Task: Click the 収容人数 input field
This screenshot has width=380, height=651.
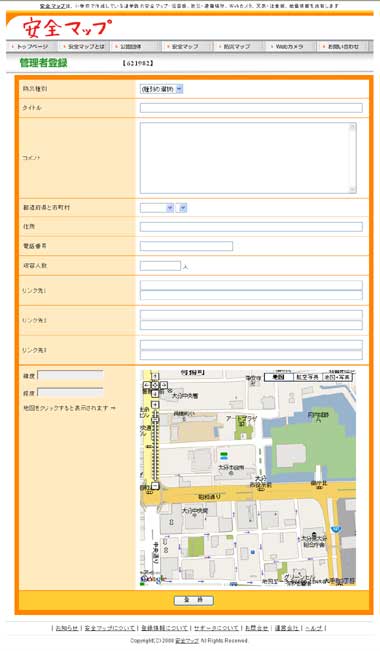Action: tap(160, 266)
